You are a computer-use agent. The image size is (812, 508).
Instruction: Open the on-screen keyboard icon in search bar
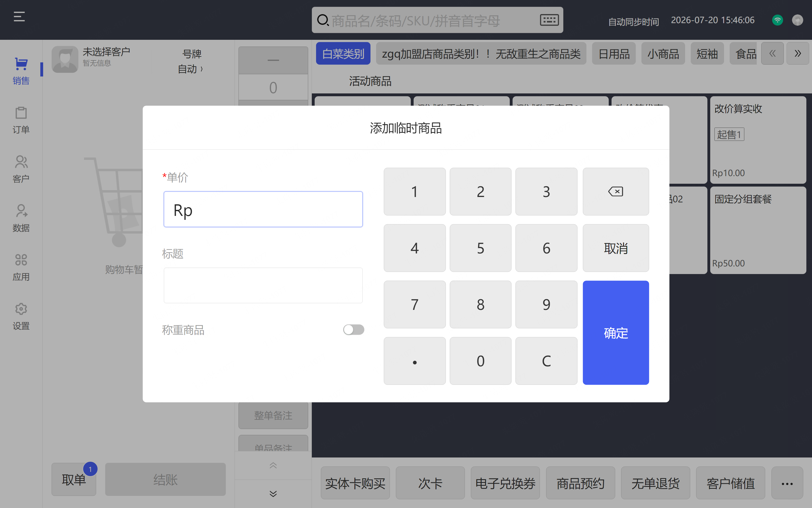pyautogui.click(x=549, y=20)
